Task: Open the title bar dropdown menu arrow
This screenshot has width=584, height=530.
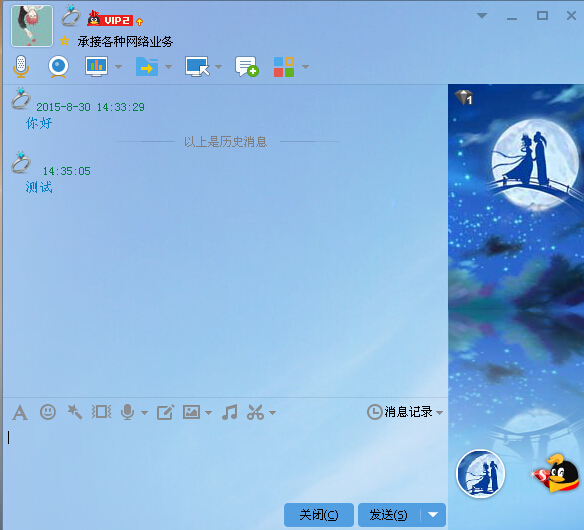Action: point(482,16)
